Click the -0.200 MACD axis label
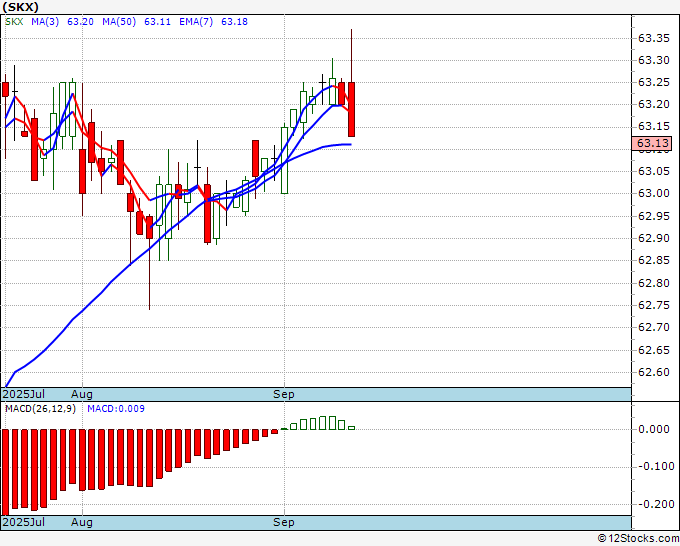The height and width of the screenshot is (546, 680). coord(656,504)
